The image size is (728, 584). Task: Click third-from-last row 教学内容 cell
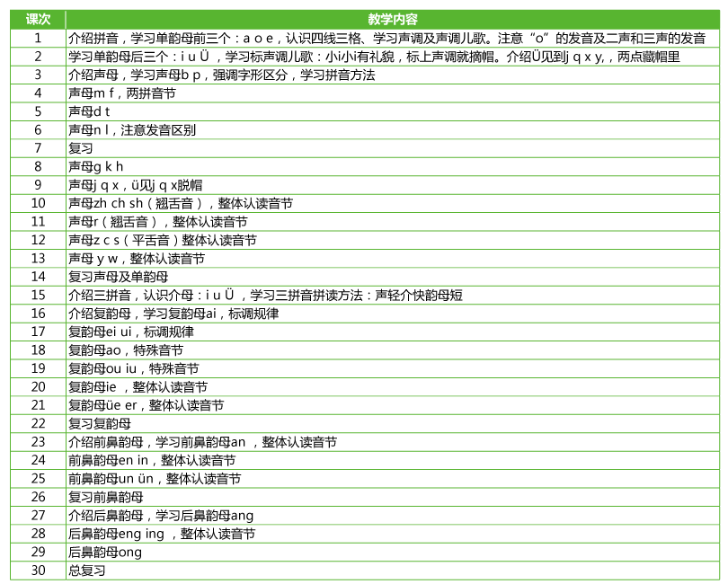tap(393, 534)
